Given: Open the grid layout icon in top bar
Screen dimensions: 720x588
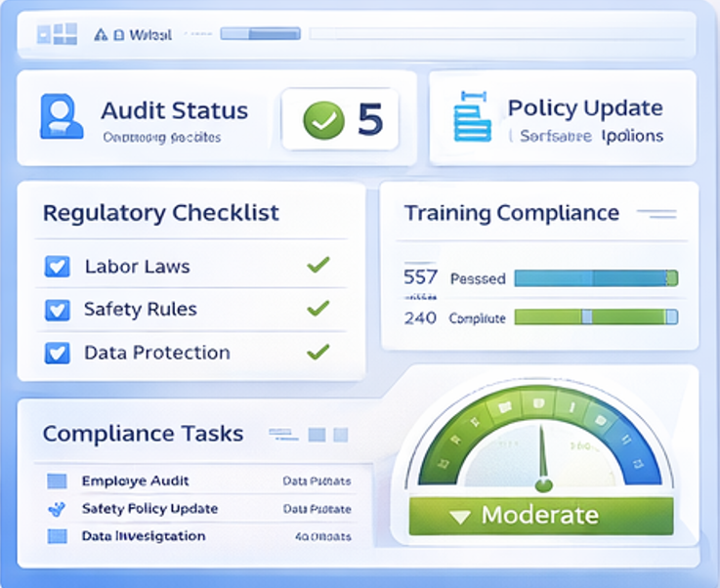Looking at the screenshot, I should point(57,34).
